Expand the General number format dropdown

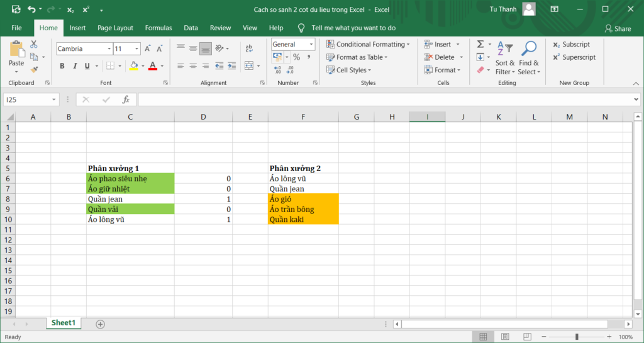(x=311, y=44)
